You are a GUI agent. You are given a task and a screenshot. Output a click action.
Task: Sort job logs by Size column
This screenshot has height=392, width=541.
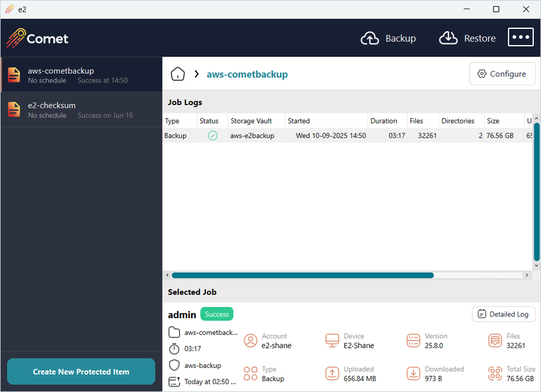504,121
